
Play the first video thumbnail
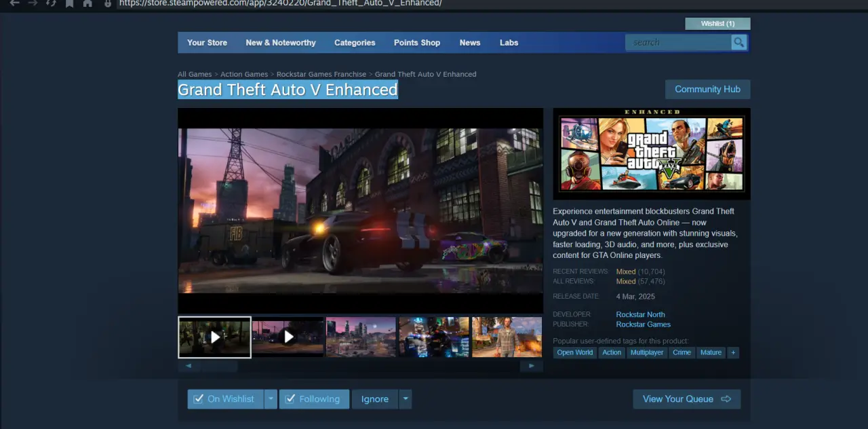[x=215, y=337]
